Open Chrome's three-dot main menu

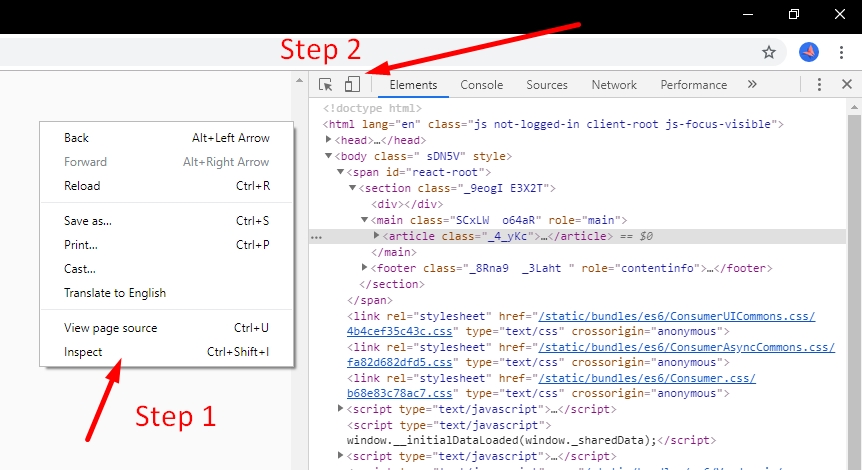(x=841, y=52)
